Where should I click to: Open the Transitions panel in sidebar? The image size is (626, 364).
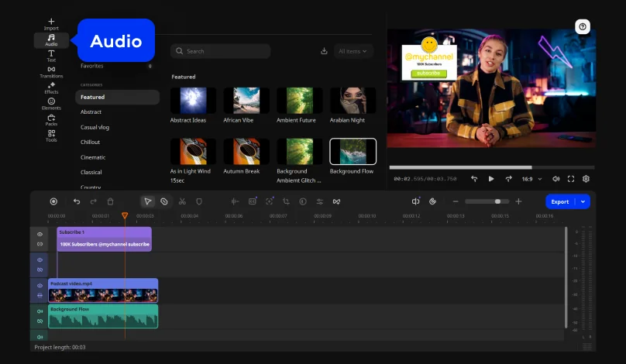51,72
